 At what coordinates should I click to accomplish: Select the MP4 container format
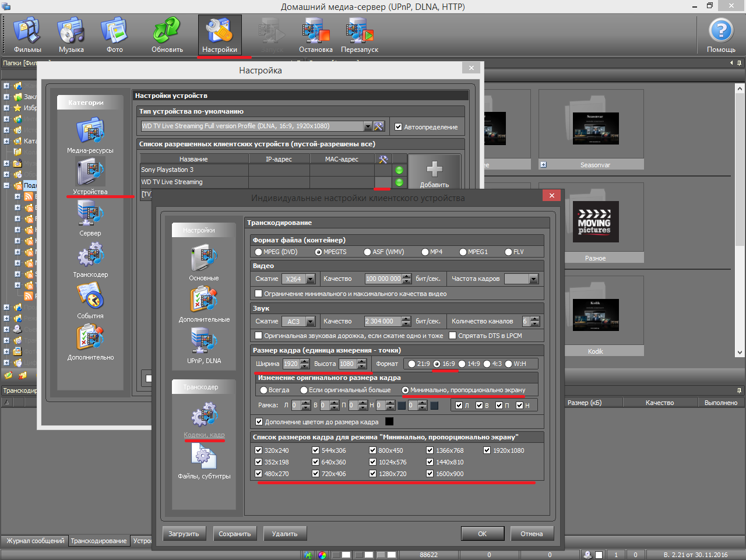(x=425, y=252)
